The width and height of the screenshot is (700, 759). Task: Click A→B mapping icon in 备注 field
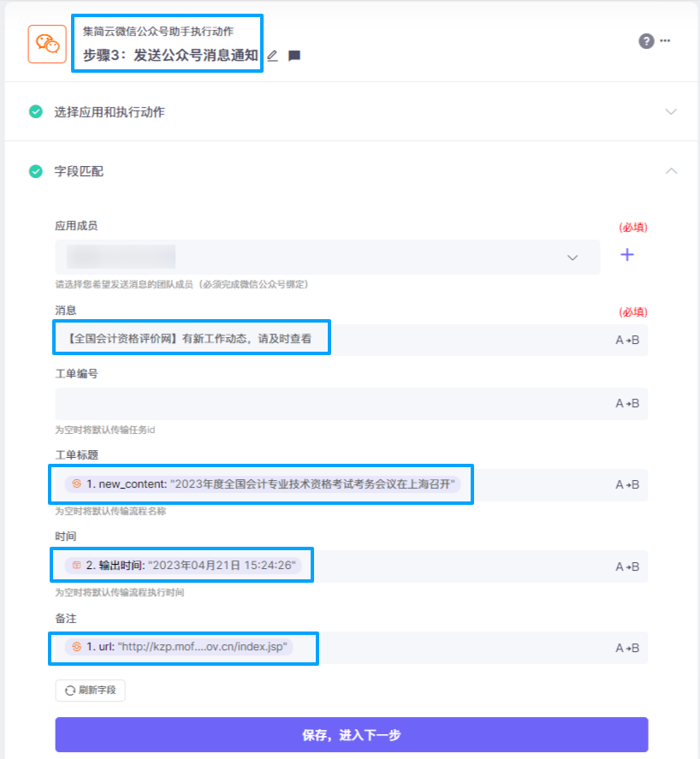click(627, 648)
